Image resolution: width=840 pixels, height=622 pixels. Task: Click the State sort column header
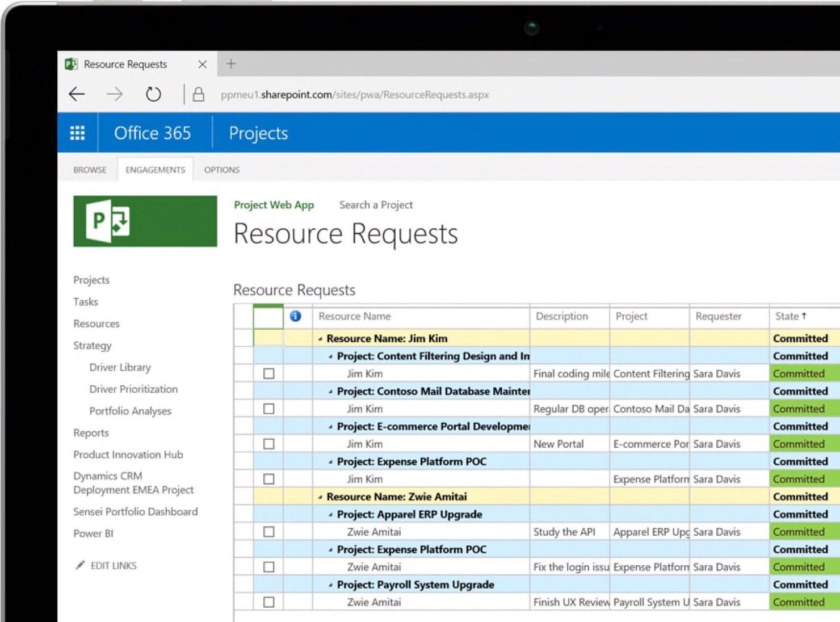(791, 317)
